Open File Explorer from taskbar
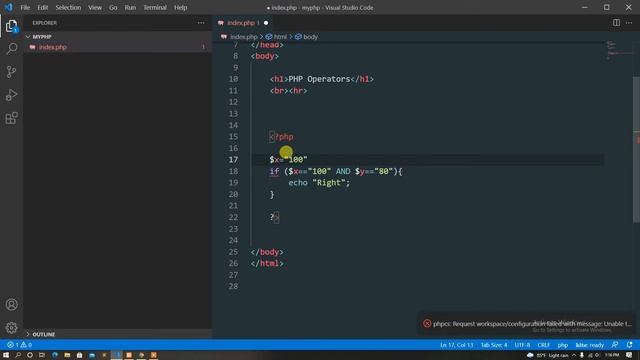 [x=67, y=355]
